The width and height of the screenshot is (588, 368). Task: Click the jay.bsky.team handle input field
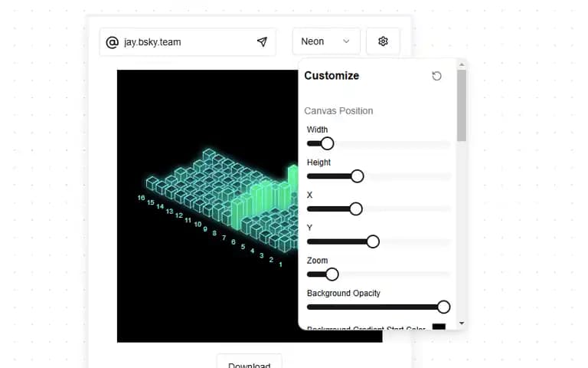[x=188, y=42]
